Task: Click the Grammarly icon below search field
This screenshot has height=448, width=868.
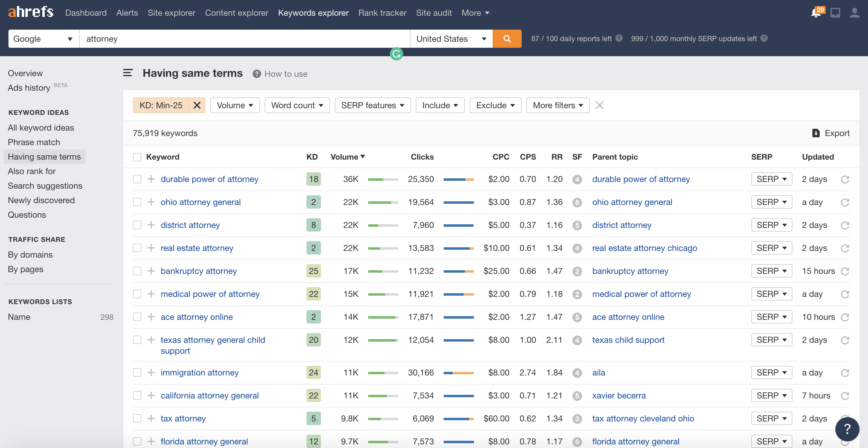Action: click(396, 54)
